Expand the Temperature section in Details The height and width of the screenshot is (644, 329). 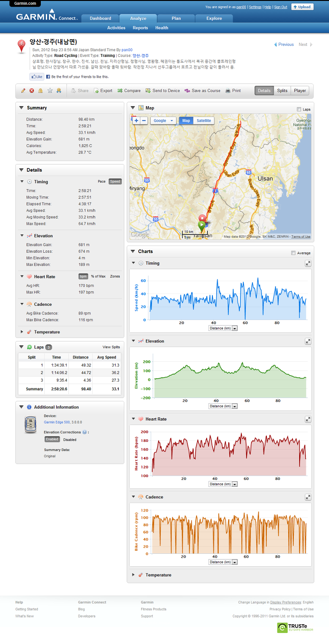(x=22, y=332)
